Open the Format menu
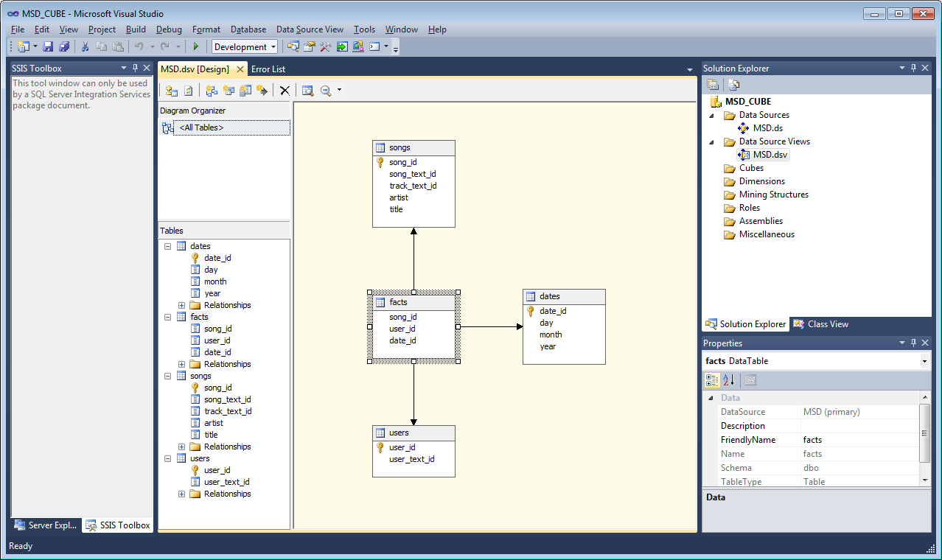The height and width of the screenshot is (560, 942). 206,29
